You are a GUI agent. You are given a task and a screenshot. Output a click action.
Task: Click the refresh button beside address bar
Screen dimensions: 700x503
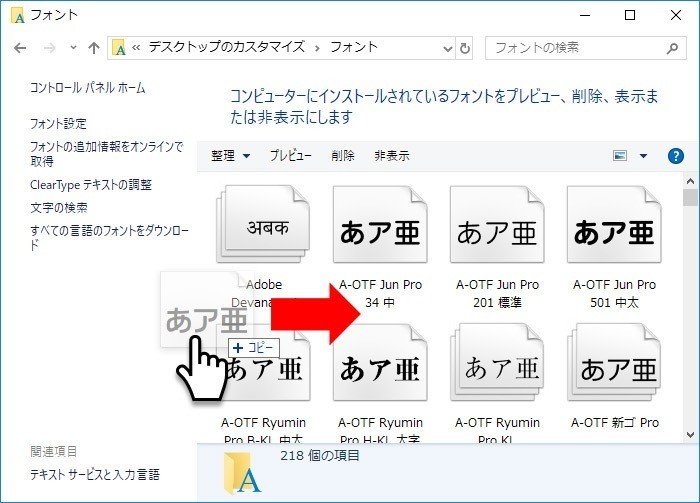coord(464,48)
